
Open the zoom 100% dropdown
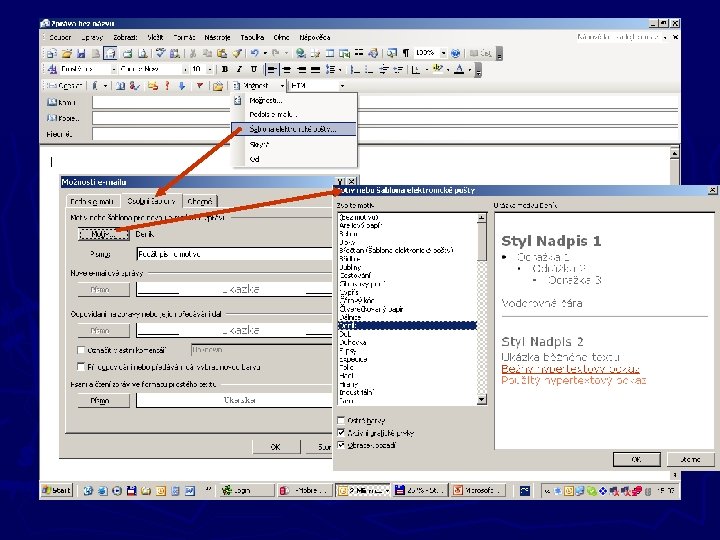point(444,53)
